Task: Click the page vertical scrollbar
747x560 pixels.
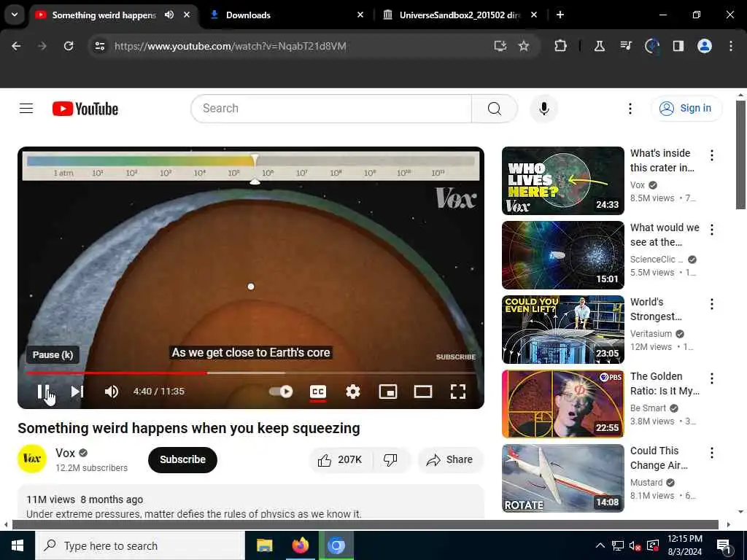Action: pyautogui.click(x=740, y=155)
